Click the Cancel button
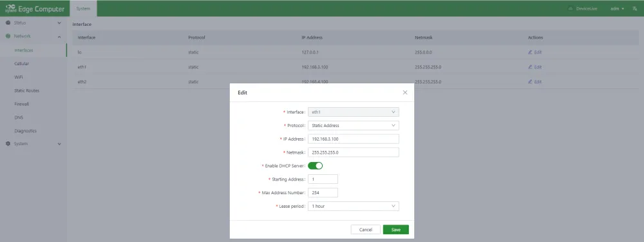The image size is (644, 242). coord(366,230)
